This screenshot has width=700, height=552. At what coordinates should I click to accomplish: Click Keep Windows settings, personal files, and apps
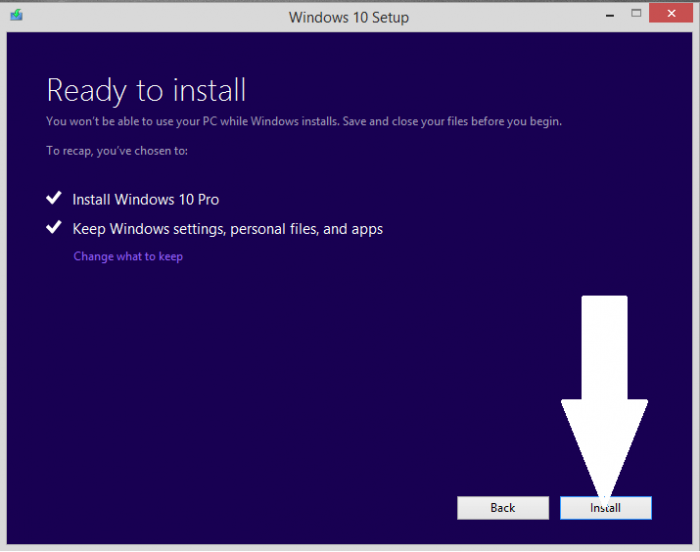click(x=228, y=229)
